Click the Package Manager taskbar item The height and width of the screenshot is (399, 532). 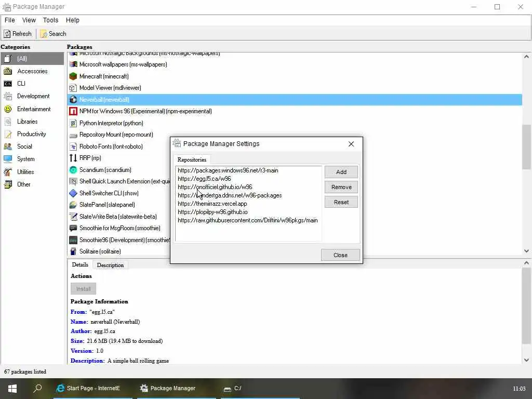tap(177, 389)
